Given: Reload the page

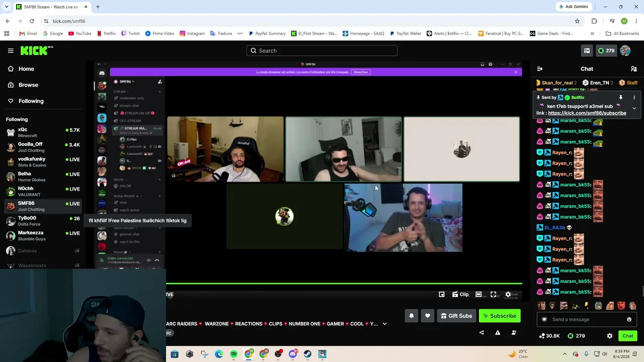Looking at the screenshot, I should (32, 21).
